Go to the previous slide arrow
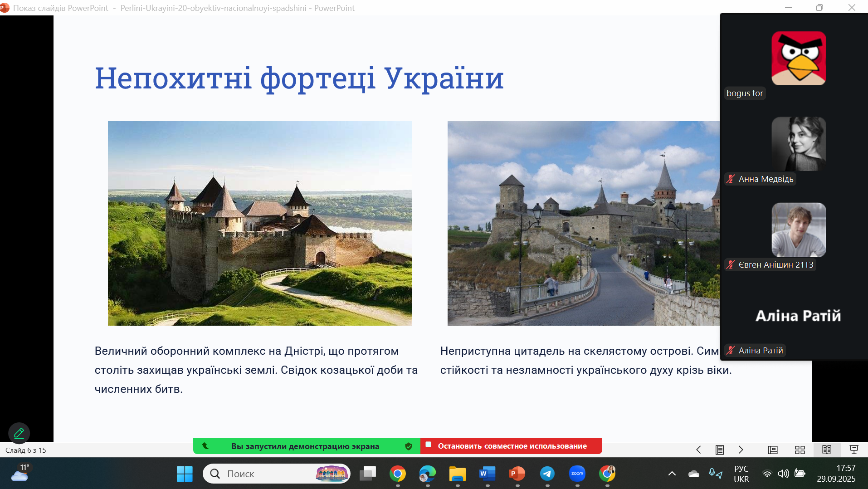The image size is (868, 489). (698, 450)
